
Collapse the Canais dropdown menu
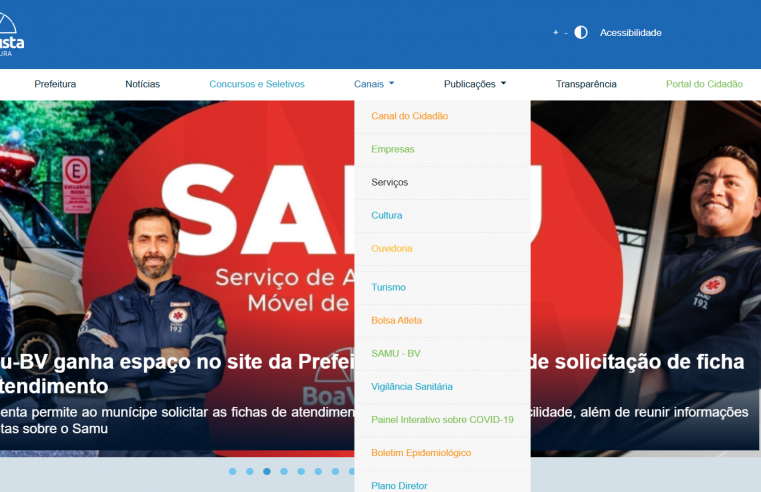click(x=374, y=84)
